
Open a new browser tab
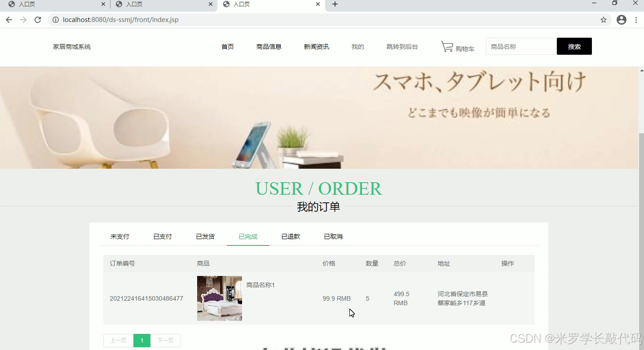(x=335, y=5)
